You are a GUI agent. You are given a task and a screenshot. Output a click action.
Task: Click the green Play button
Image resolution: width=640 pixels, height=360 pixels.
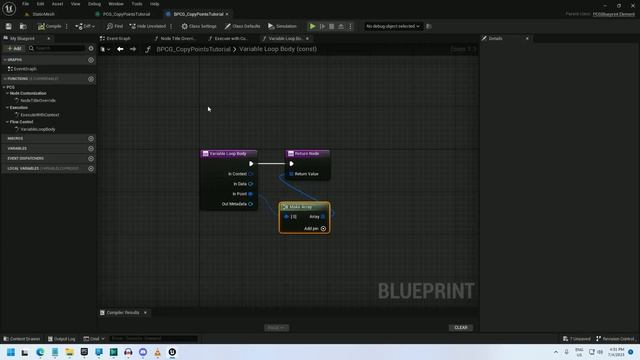click(313, 26)
